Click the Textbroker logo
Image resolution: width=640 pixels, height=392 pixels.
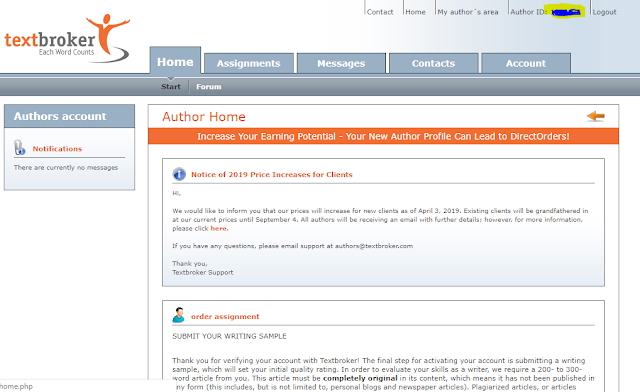pos(67,38)
